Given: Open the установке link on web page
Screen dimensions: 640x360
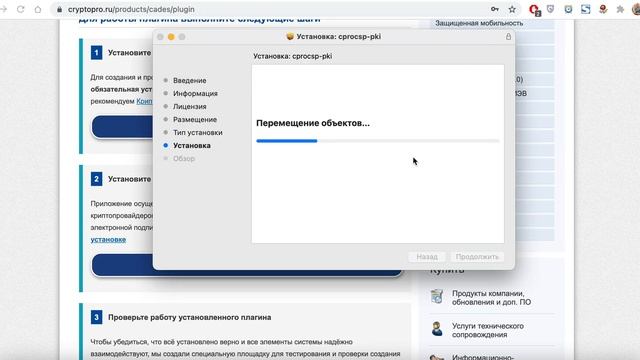Looking at the screenshot, I should (x=108, y=240).
